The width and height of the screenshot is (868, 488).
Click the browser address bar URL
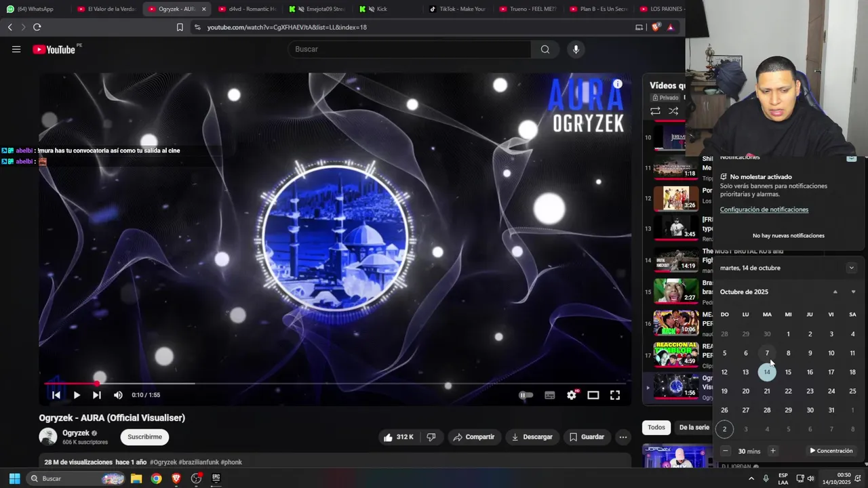287,27
